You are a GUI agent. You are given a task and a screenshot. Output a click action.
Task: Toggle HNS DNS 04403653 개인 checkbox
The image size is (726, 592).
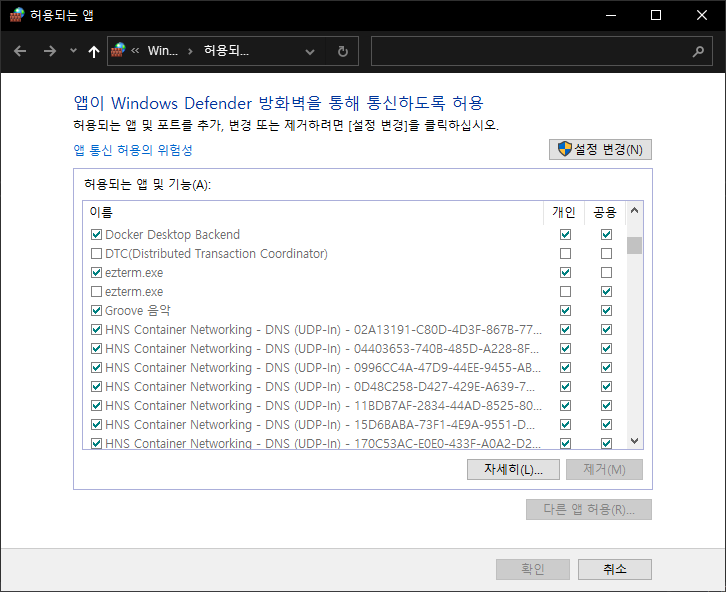(565, 349)
